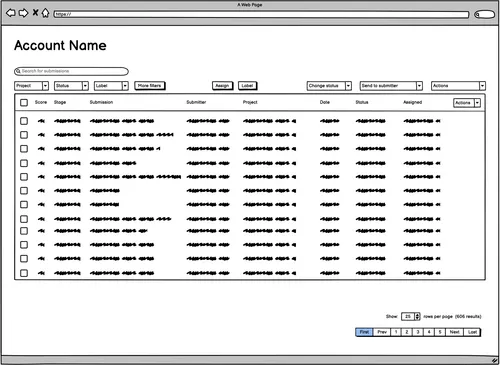
Task: Click the Assign button
Action: pos(222,86)
